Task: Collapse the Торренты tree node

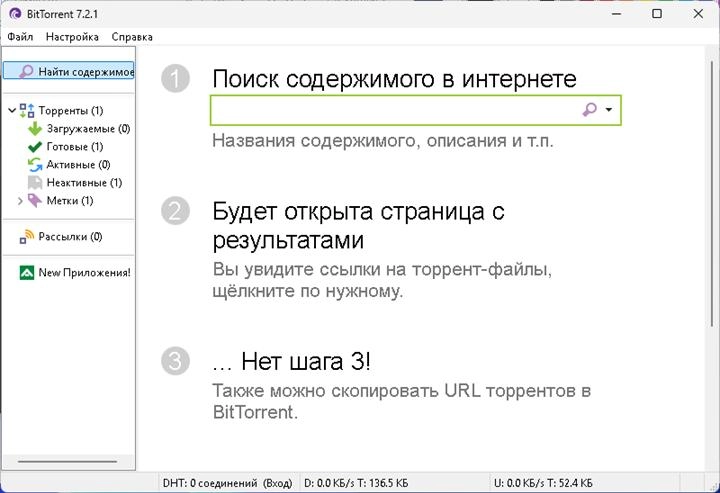Action: tap(12, 110)
